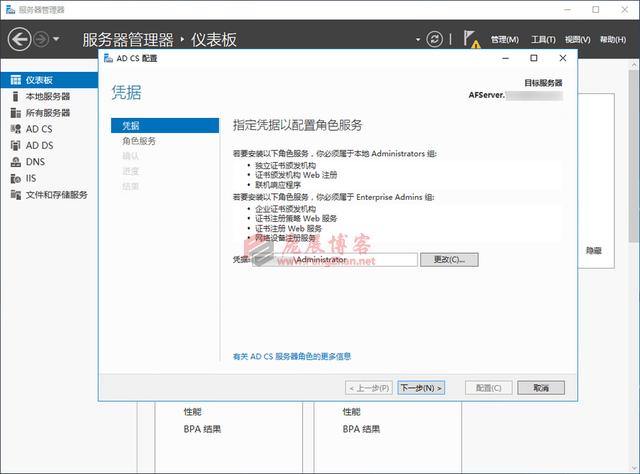Click the AD CS 配置 title bar icon
This screenshot has width=640, height=474.
[x=108, y=58]
